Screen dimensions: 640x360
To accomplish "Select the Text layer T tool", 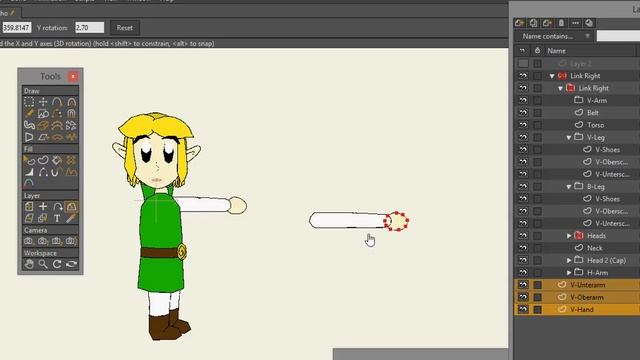I will point(57,218).
